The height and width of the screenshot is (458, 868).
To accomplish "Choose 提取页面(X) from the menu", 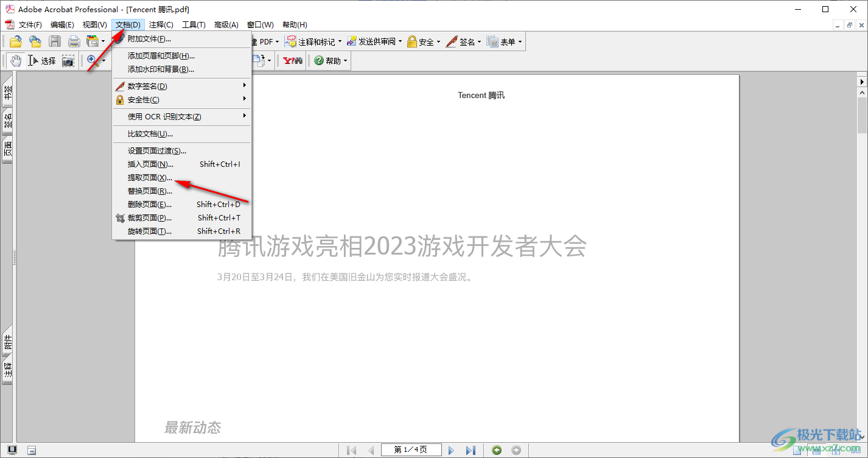I will click(x=182, y=178).
